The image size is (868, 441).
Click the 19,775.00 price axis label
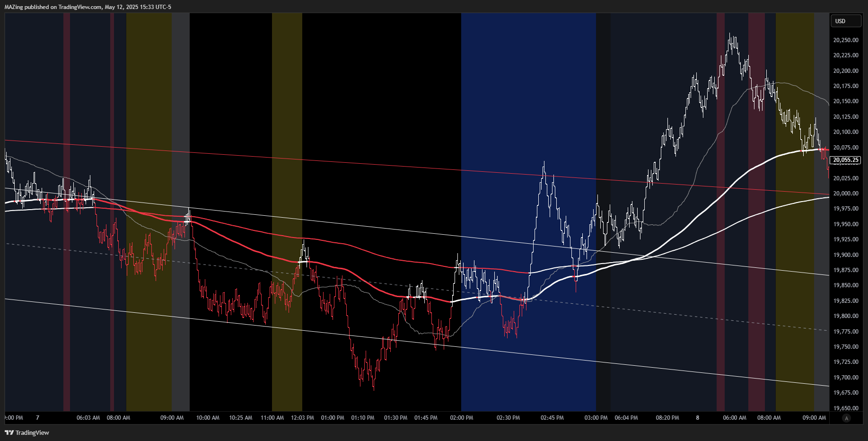click(846, 332)
